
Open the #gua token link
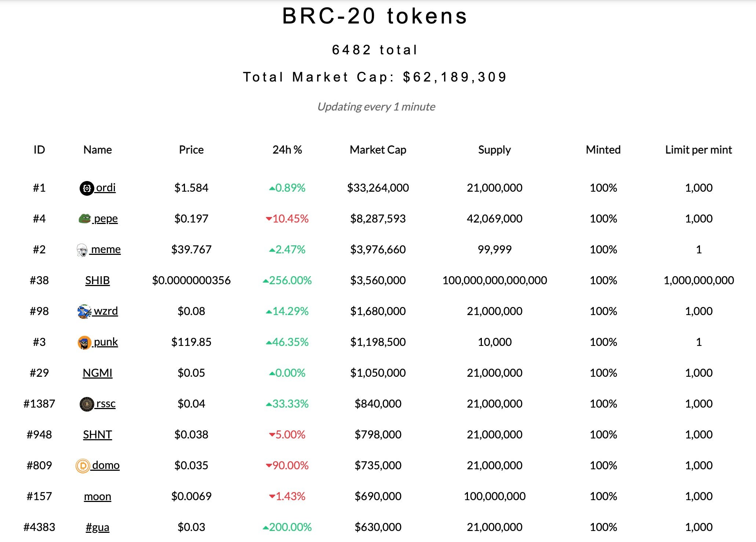coord(97,527)
